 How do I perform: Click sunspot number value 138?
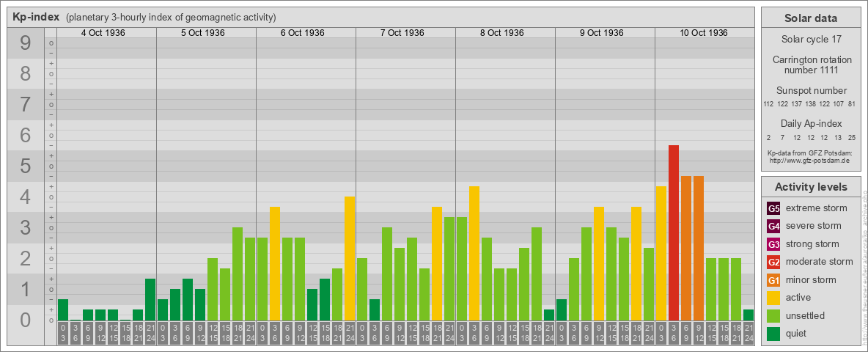810,105
